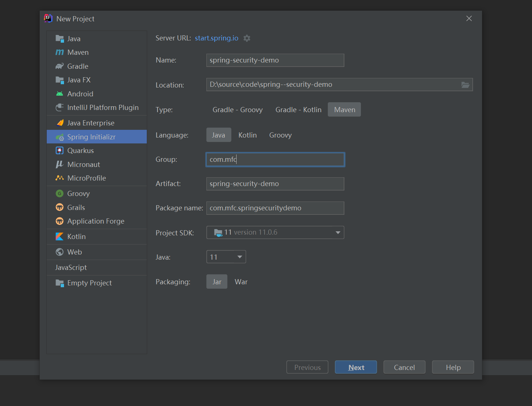Click the Name input field
This screenshot has height=406, width=532.
pos(275,60)
